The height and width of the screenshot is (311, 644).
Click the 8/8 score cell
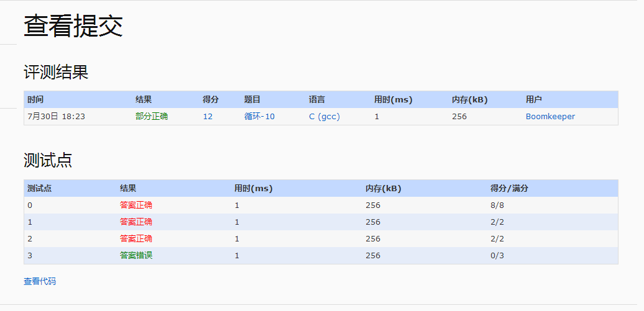[497, 205]
